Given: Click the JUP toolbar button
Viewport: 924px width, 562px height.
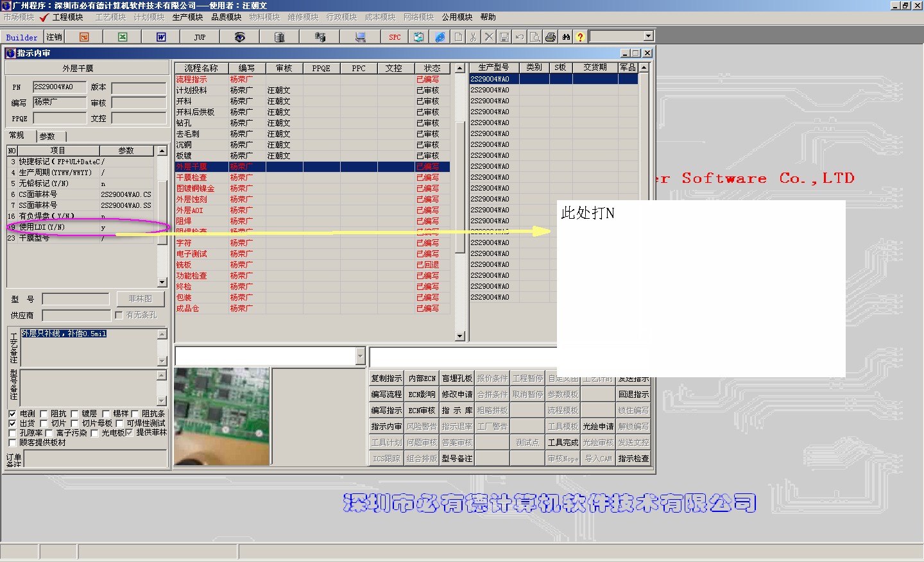Looking at the screenshot, I should [x=200, y=37].
